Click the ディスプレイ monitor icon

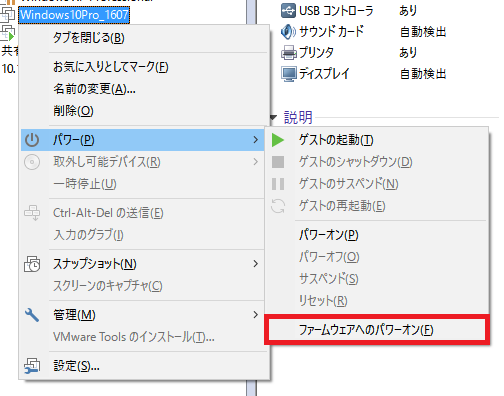point(288,74)
